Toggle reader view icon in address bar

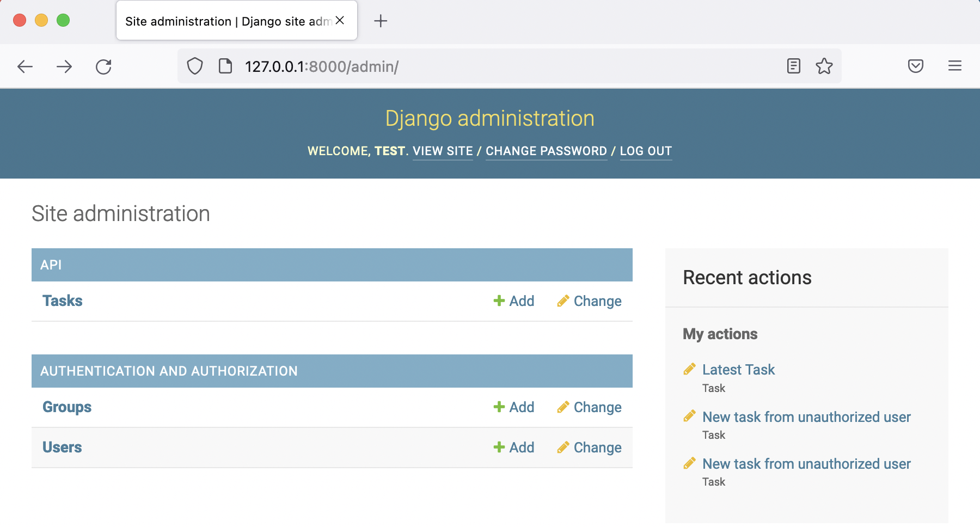[x=794, y=66]
